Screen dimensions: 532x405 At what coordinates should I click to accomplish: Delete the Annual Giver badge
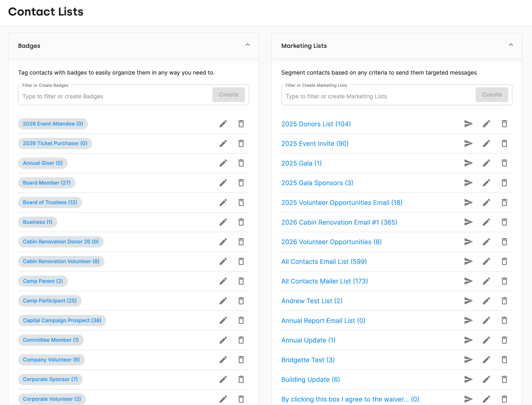(x=241, y=163)
